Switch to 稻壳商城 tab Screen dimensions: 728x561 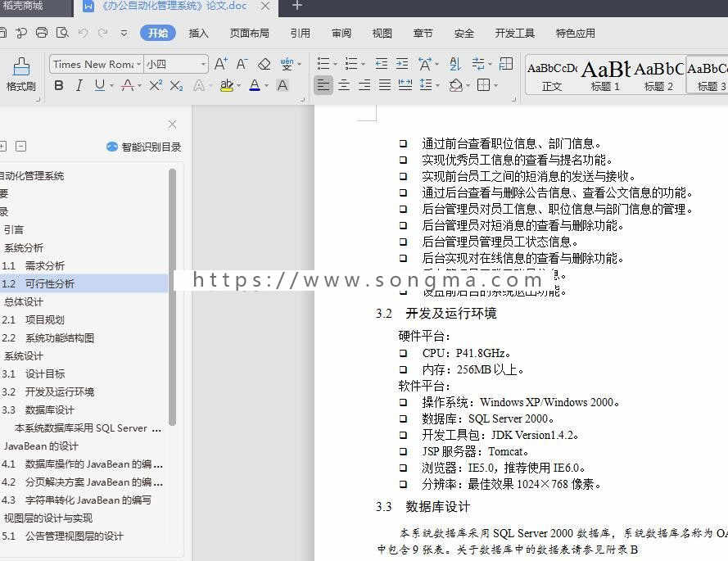(22, 6)
